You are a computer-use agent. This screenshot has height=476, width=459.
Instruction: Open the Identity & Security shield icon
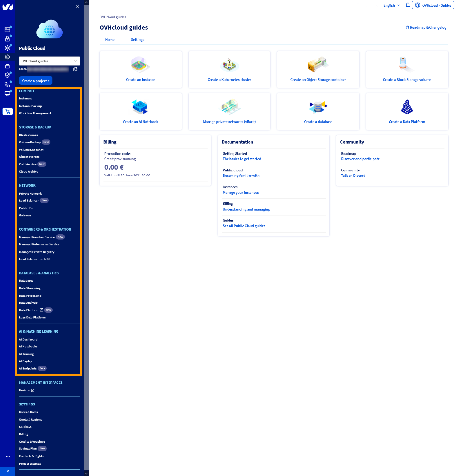(7, 75)
